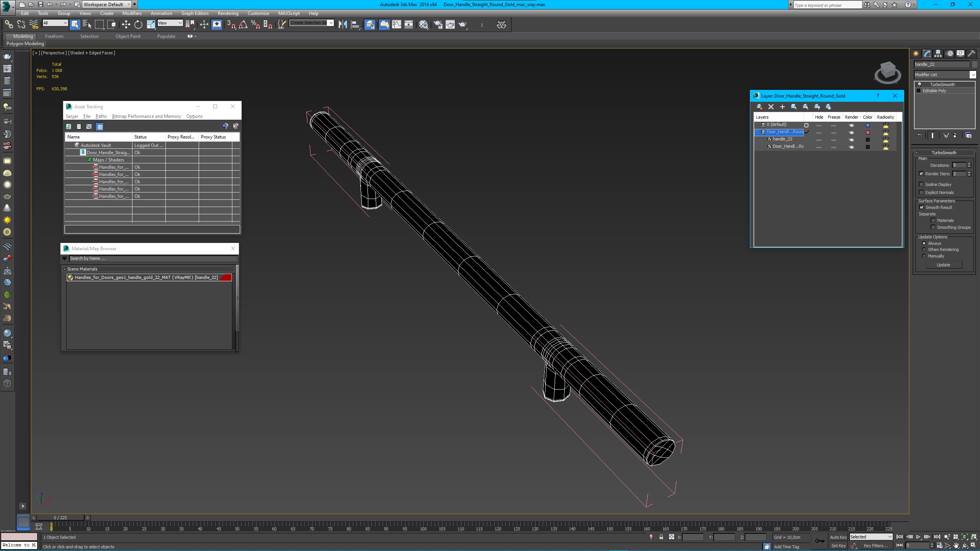Open the selection filter All dropdown
The image size is (980, 551).
pos(55,23)
